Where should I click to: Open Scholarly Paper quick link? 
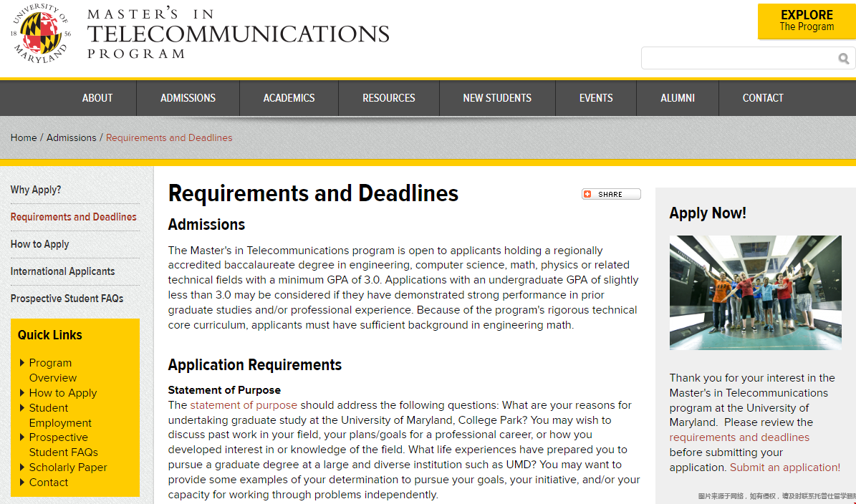coord(68,468)
